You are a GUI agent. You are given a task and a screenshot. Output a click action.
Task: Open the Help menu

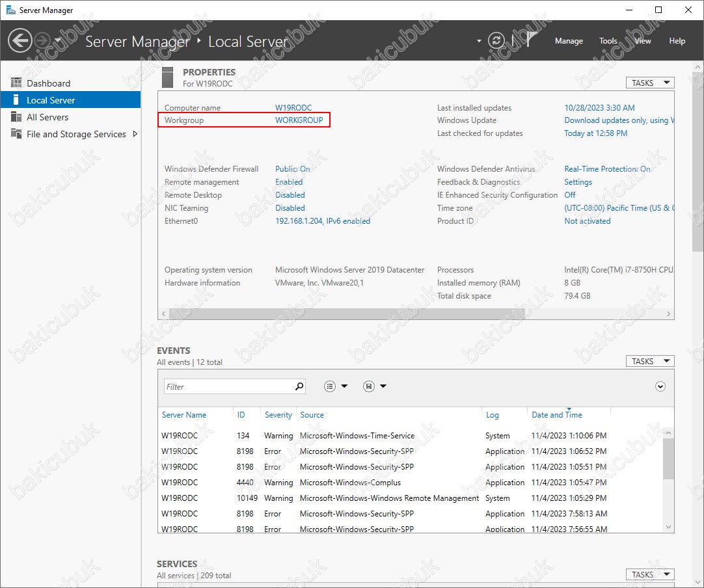click(x=677, y=41)
